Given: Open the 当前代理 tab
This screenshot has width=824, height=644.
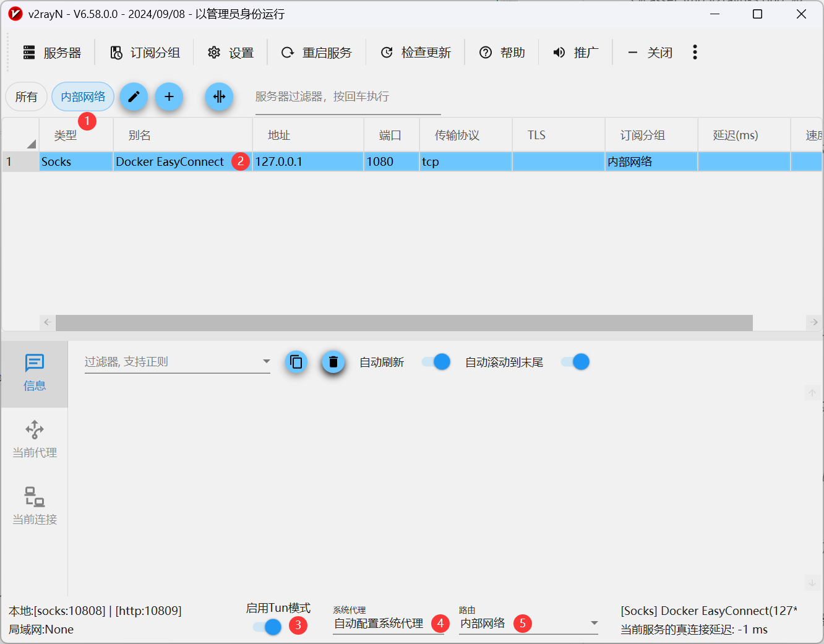Looking at the screenshot, I should (35, 440).
